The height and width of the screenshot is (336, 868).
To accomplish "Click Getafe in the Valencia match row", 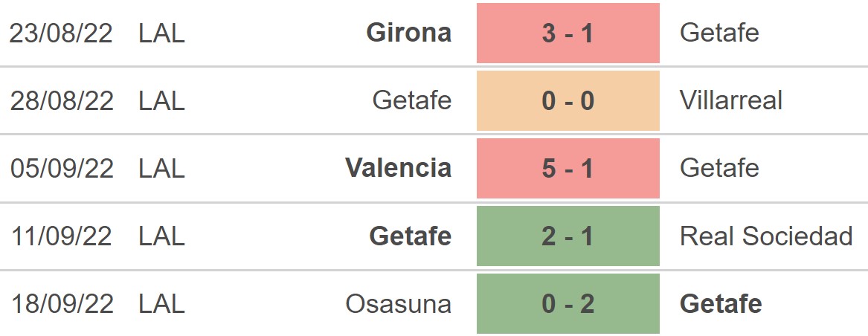I will [718, 168].
